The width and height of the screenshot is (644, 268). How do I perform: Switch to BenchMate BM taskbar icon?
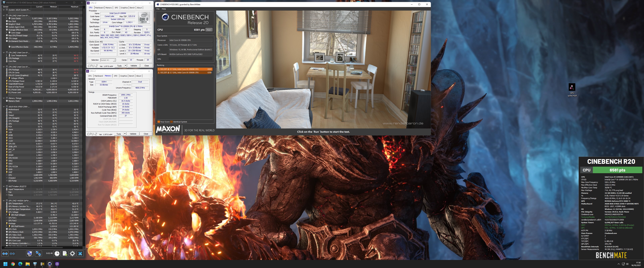(x=42, y=264)
